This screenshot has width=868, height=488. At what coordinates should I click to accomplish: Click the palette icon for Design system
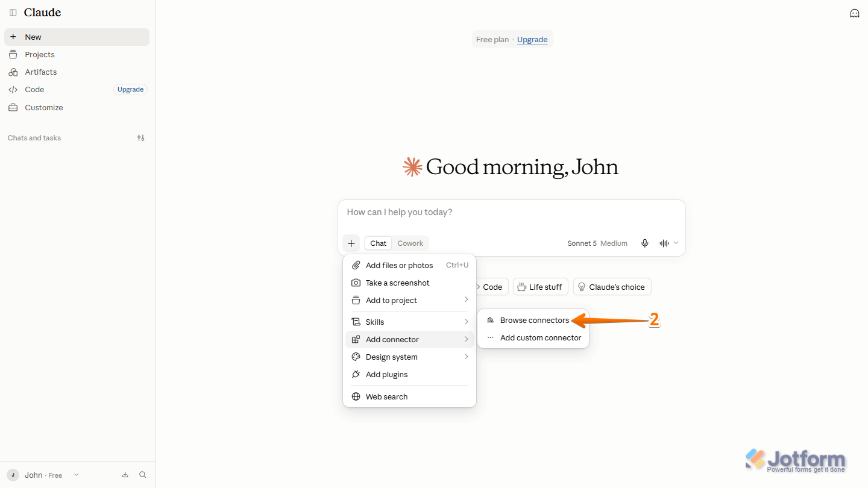(356, 357)
